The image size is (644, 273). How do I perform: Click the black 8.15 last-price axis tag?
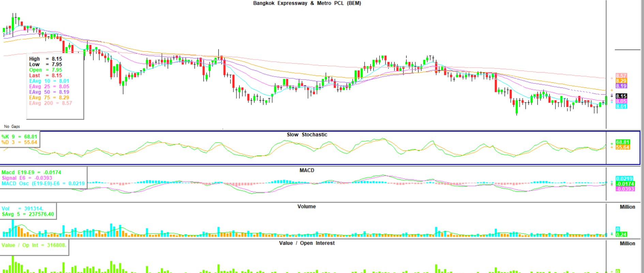621,96
